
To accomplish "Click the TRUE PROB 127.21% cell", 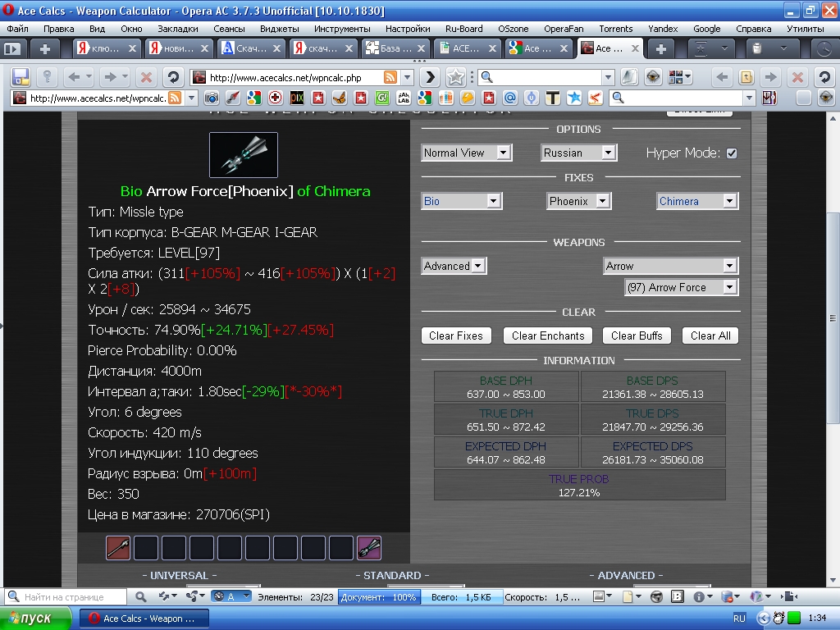I will pos(579,486).
